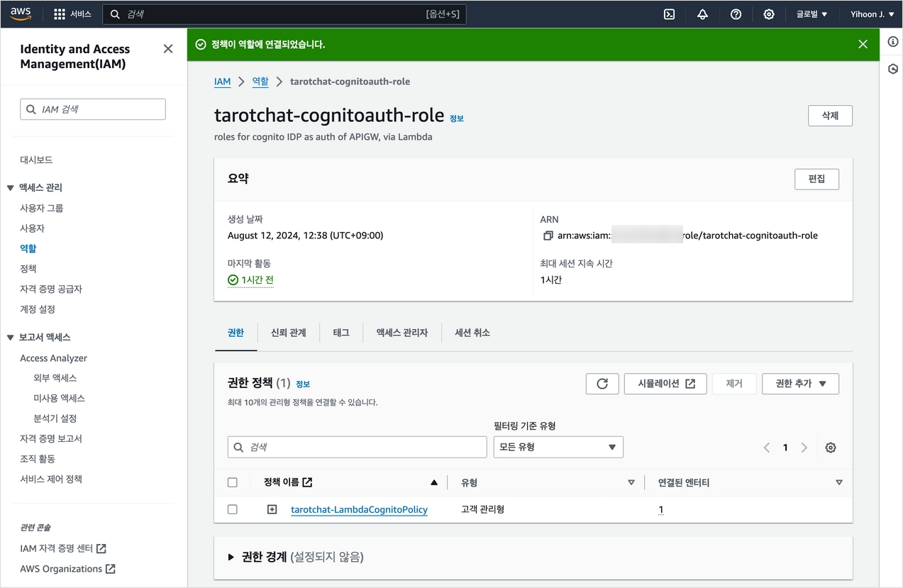The width and height of the screenshot is (903, 588).
Task: Open 자격 증명 공급자 in sidebar
Action: pyautogui.click(x=51, y=289)
